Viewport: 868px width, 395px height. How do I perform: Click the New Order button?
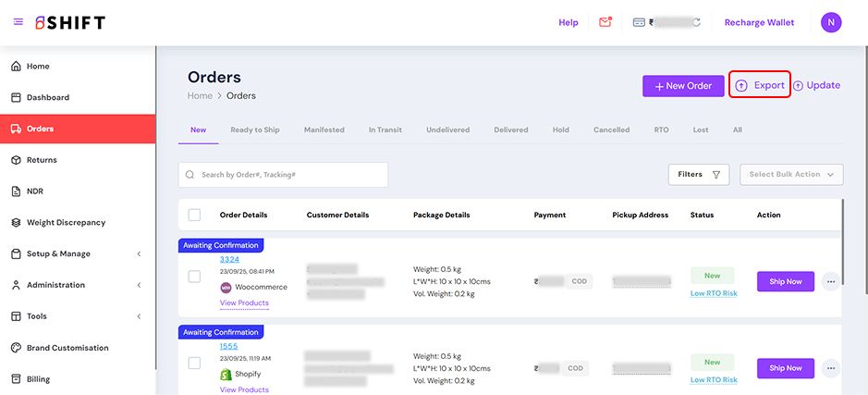pos(683,86)
